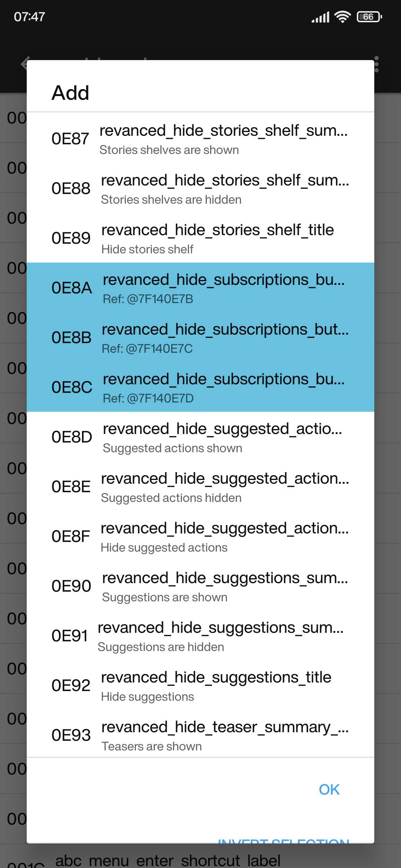Tap the clock showing 07:47
This screenshot has width=401, height=868.
tap(29, 16)
